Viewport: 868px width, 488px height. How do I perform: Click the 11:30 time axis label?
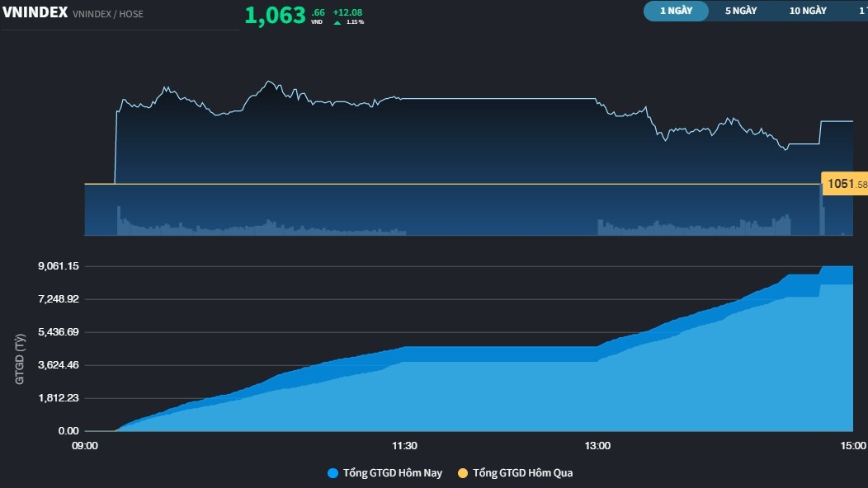click(404, 446)
